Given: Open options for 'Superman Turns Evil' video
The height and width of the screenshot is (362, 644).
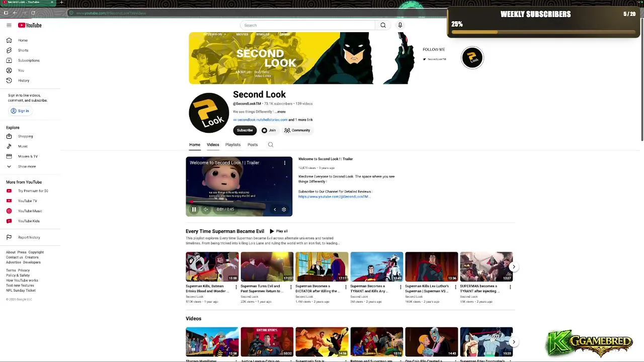Looking at the screenshot, I should [x=291, y=287].
